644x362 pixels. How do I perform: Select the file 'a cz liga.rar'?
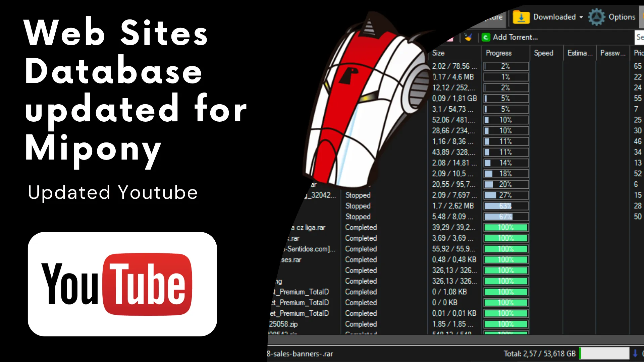[x=308, y=228]
